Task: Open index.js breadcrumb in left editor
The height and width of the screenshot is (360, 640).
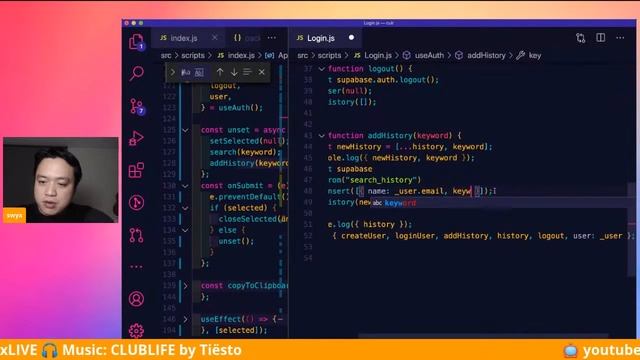Action: coord(241,56)
